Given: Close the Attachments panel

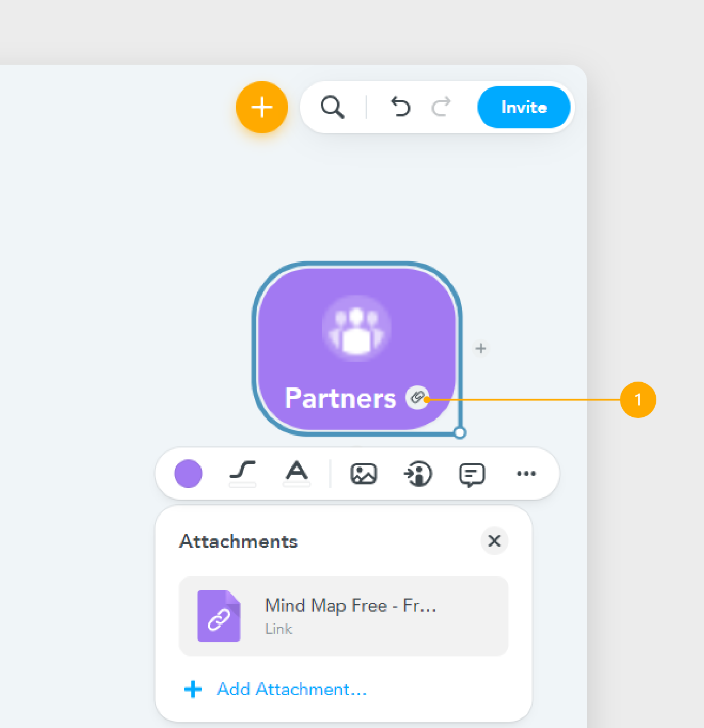Looking at the screenshot, I should (x=493, y=541).
